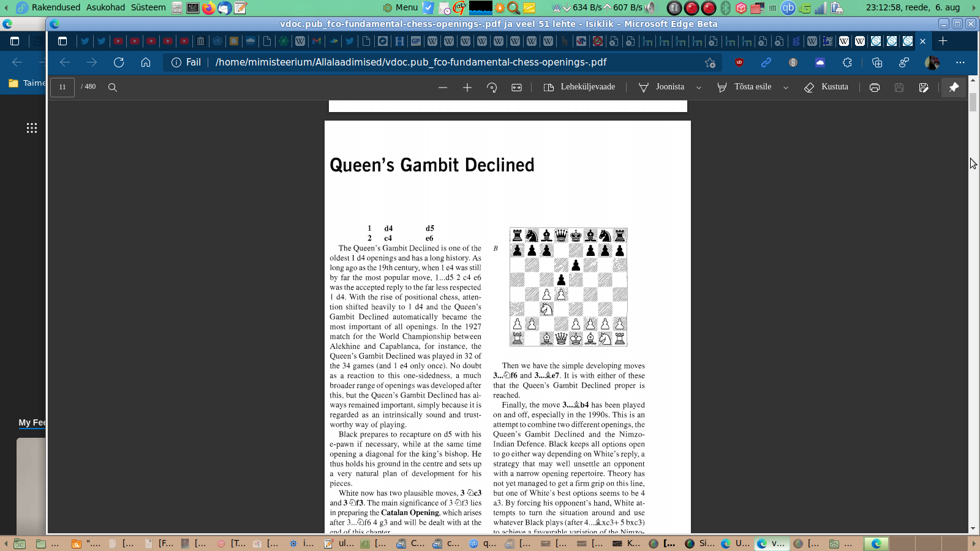The height and width of the screenshot is (551, 980).
Task: Open the PDF search magnifier
Action: pos(113,88)
